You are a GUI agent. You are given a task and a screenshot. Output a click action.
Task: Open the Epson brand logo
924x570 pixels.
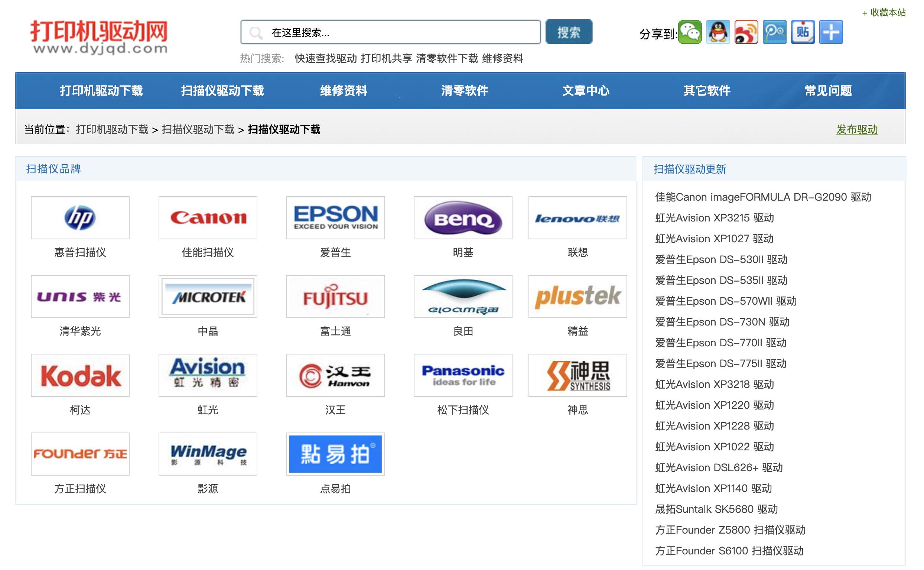tap(336, 217)
